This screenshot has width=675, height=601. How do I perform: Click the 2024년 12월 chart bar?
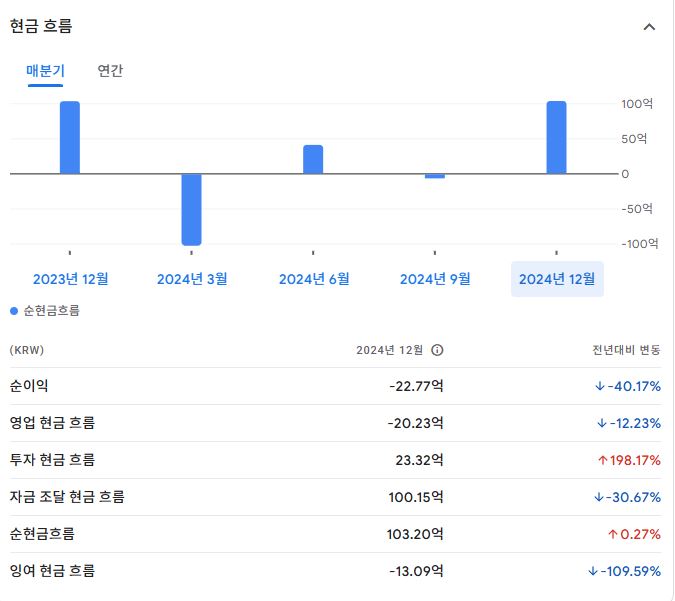556,137
